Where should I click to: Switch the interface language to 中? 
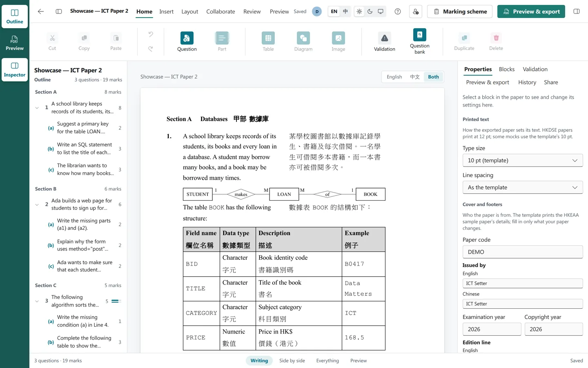[x=345, y=11]
